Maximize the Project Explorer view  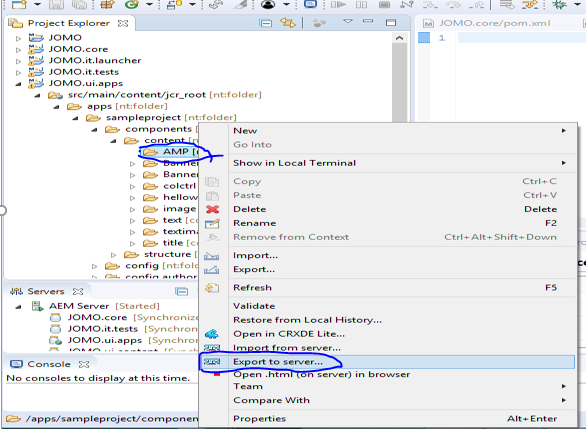point(391,23)
